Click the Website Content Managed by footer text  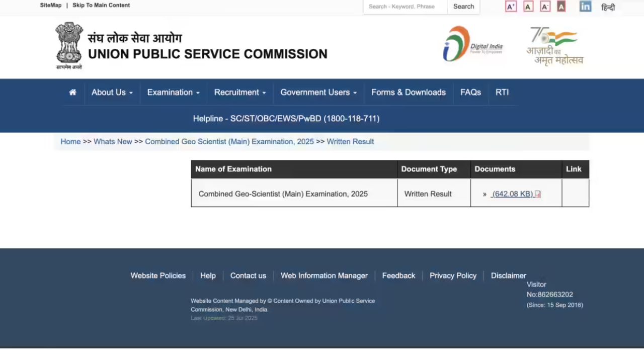[x=283, y=305]
